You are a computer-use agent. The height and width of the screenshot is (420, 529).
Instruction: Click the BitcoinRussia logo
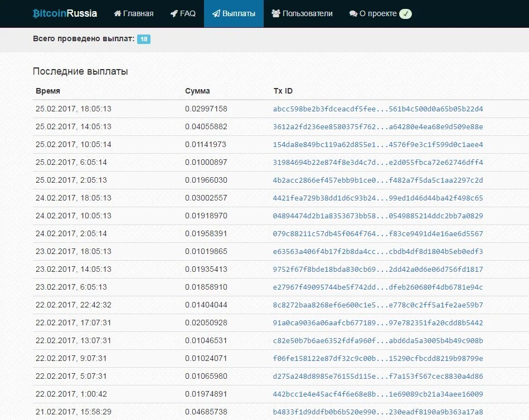pyautogui.click(x=65, y=13)
